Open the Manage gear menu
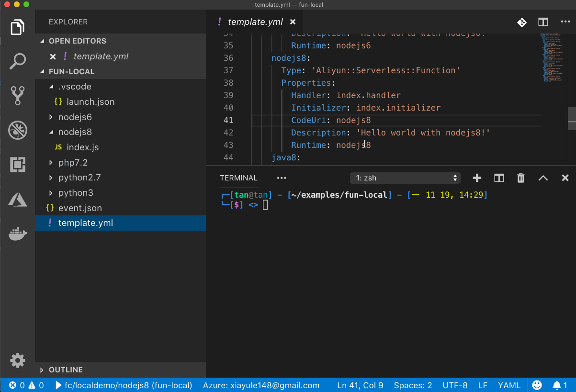This screenshot has width=576, height=392. (18, 360)
